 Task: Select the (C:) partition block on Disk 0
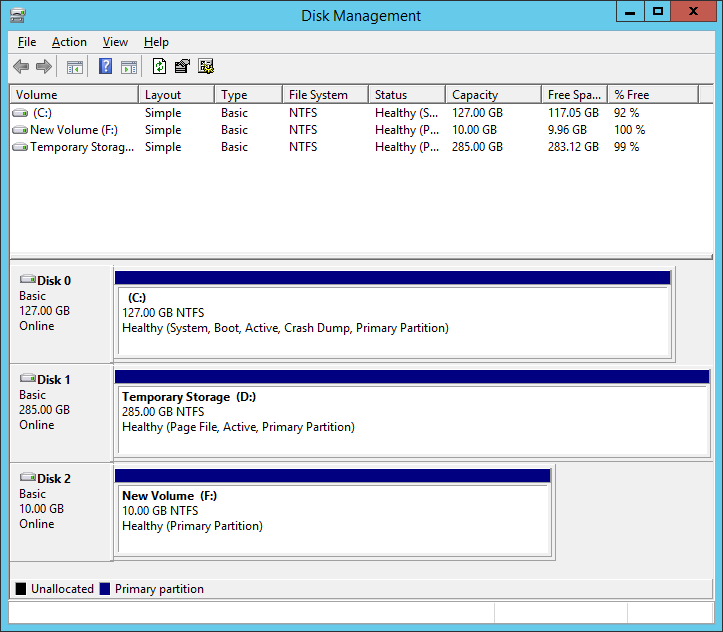click(x=393, y=314)
